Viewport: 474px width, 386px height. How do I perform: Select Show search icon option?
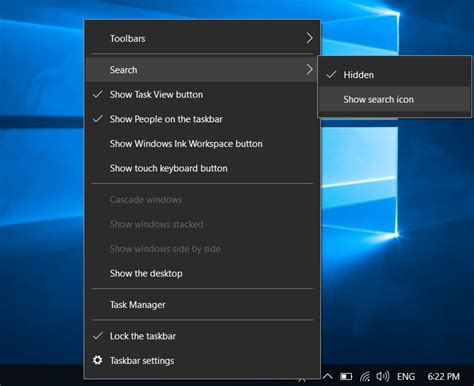(395, 99)
